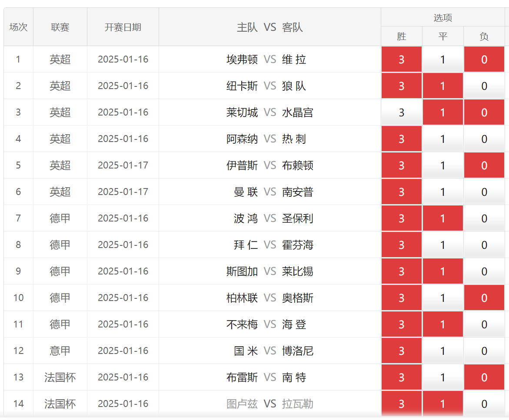Screen dimensions: 509x420
Task: Click the 负 sub-header
Action: [x=484, y=36]
